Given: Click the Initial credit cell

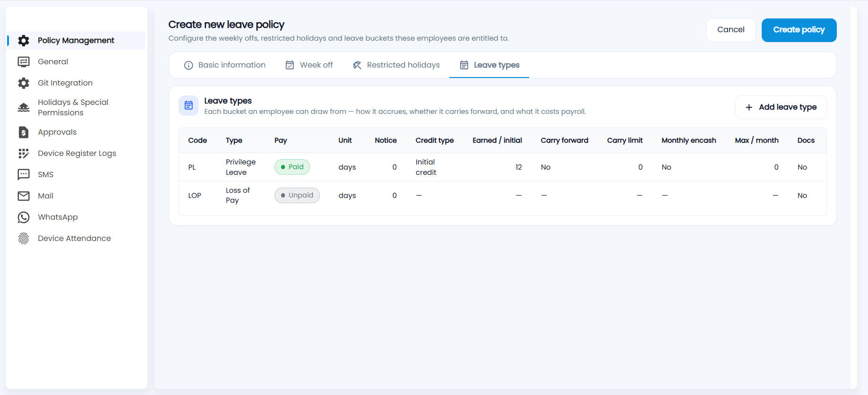Looking at the screenshot, I should point(426,167).
